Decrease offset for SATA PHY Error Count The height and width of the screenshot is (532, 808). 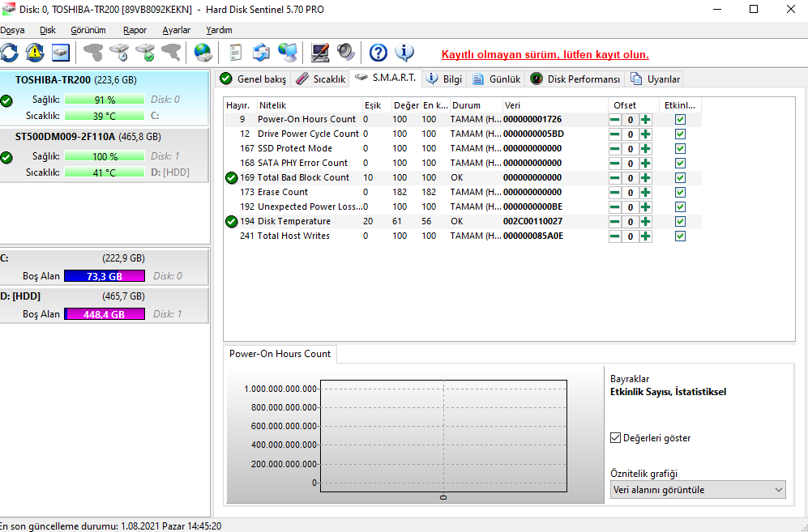tap(615, 164)
